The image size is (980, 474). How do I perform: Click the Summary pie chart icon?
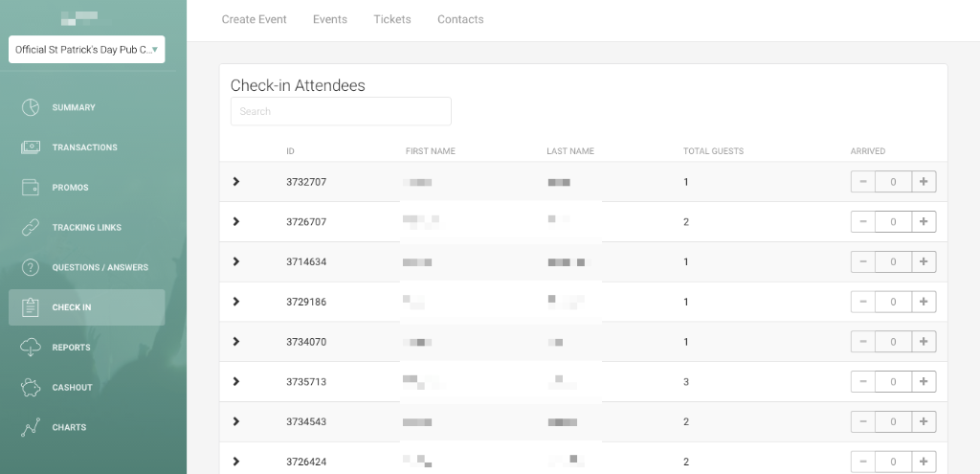[x=31, y=107]
